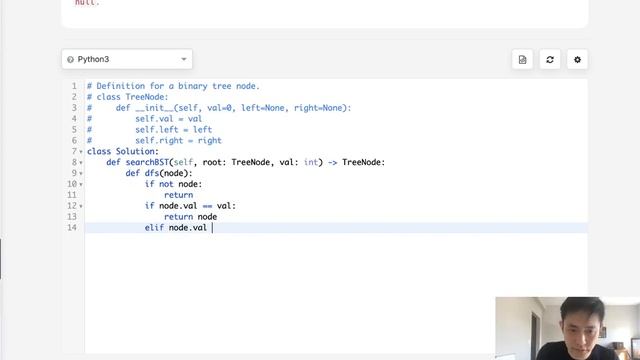The width and height of the screenshot is (640, 360).
Task: Click line number 1 in the gutter
Action: click(x=74, y=86)
